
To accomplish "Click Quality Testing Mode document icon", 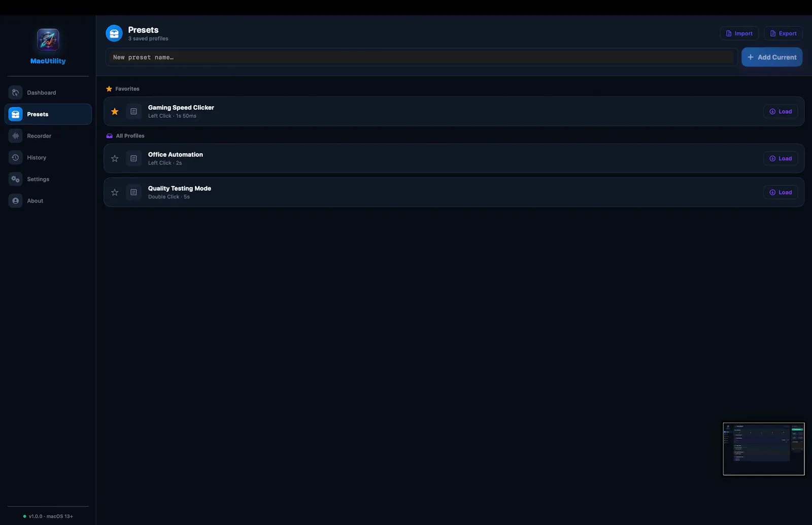I will (x=133, y=192).
